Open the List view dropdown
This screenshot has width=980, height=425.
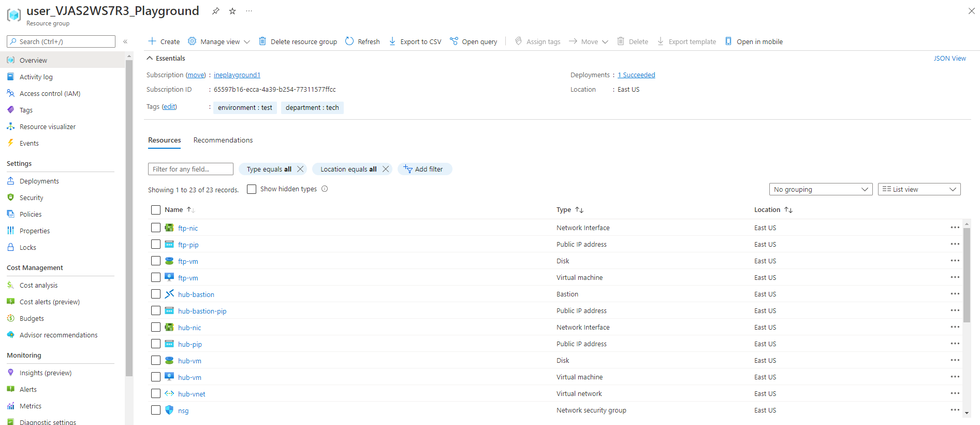[x=919, y=189]
